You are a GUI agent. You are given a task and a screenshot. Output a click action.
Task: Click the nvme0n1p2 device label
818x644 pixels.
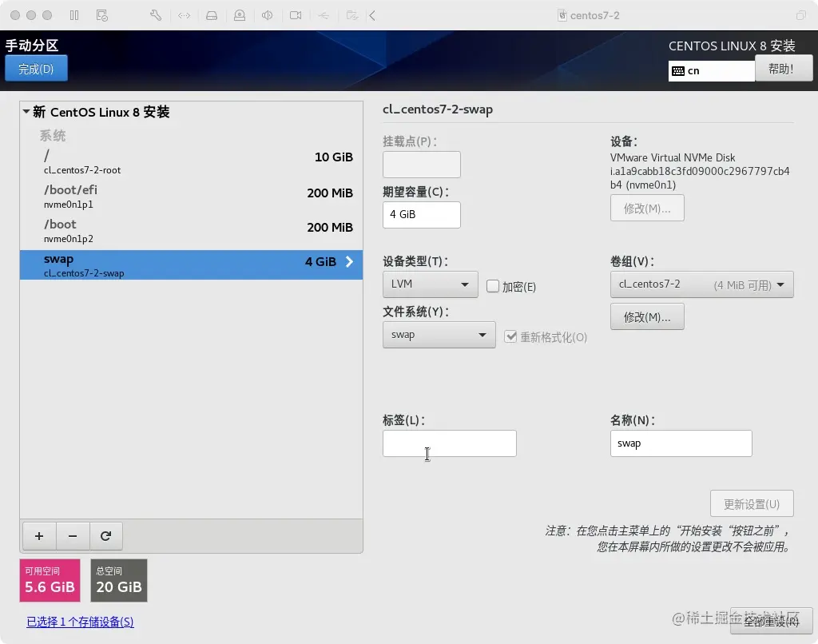coord(69,239)
